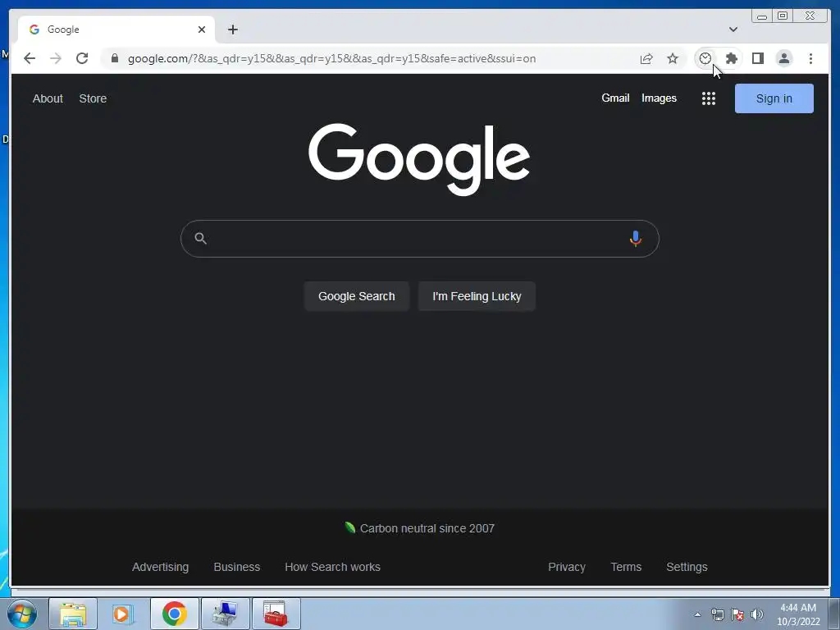Open the red toolbox app on taskbar
The height and width of the screenshot is (630, 840).
pyautogui.click(x=276, y=614)
